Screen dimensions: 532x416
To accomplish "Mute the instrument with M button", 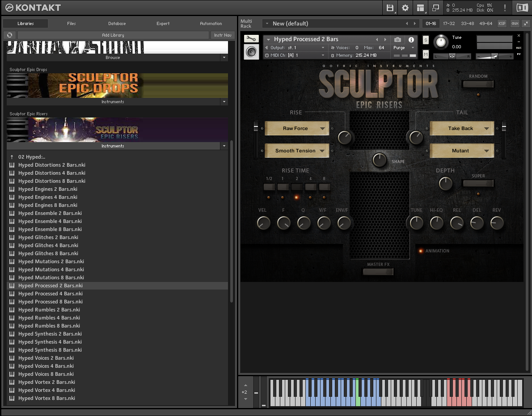I will (426, 54).
